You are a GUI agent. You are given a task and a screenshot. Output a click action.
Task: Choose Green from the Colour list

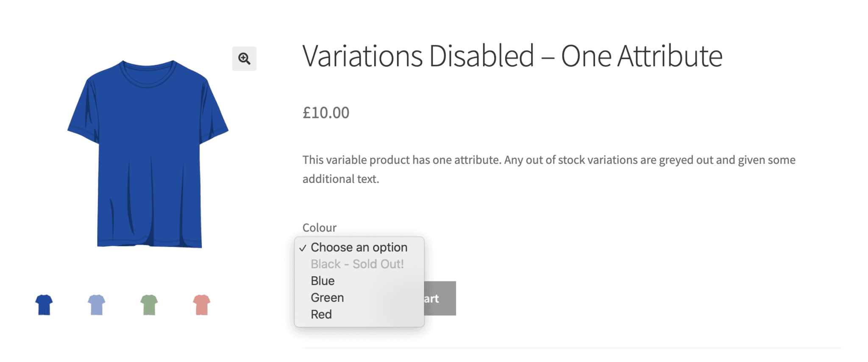click(327, 297)
